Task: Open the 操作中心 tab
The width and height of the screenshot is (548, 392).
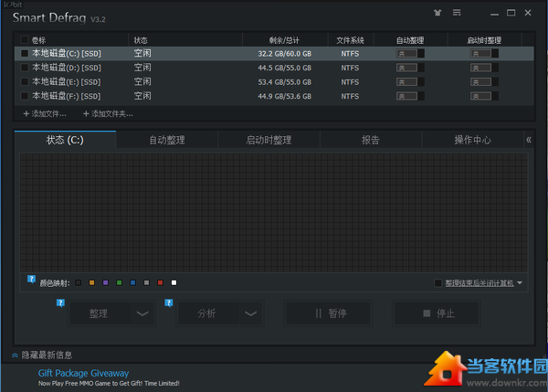Action: tap(472, 140)
